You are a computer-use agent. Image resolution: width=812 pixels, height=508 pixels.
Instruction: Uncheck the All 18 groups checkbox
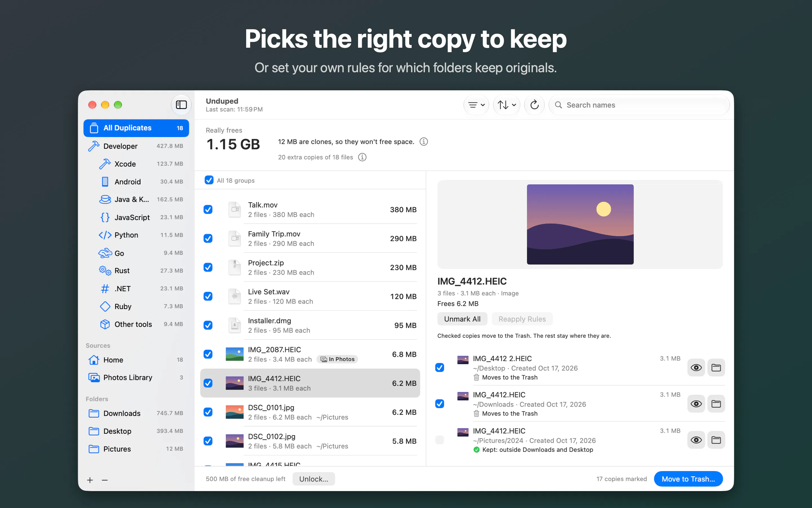(x=209, y=180)
